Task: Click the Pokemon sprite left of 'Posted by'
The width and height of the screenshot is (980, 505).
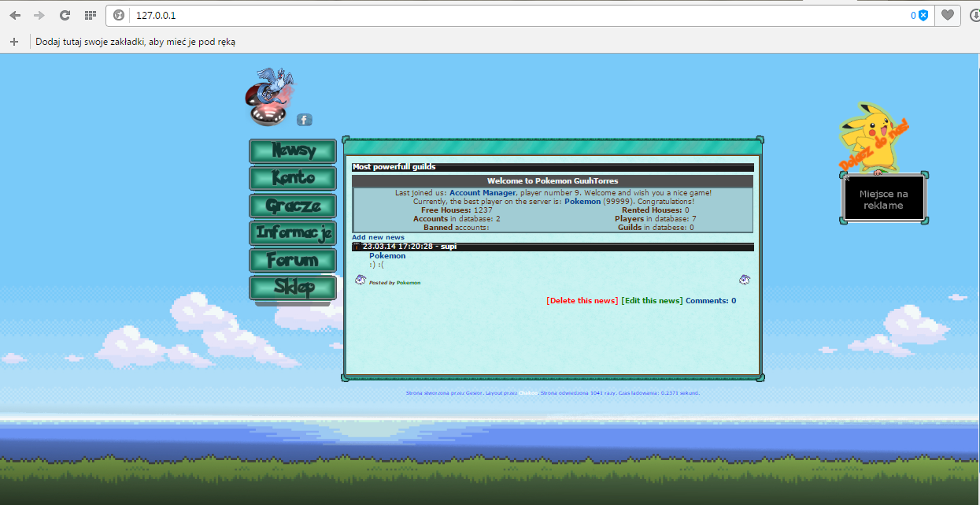Action: click(x=360, y=280)
